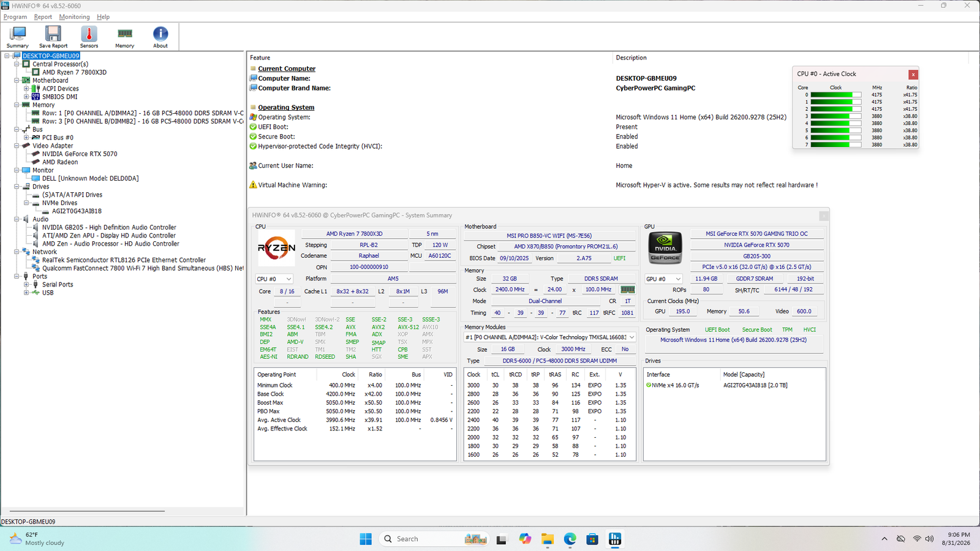Click the Secure Boot row

[x=276, y=137]
